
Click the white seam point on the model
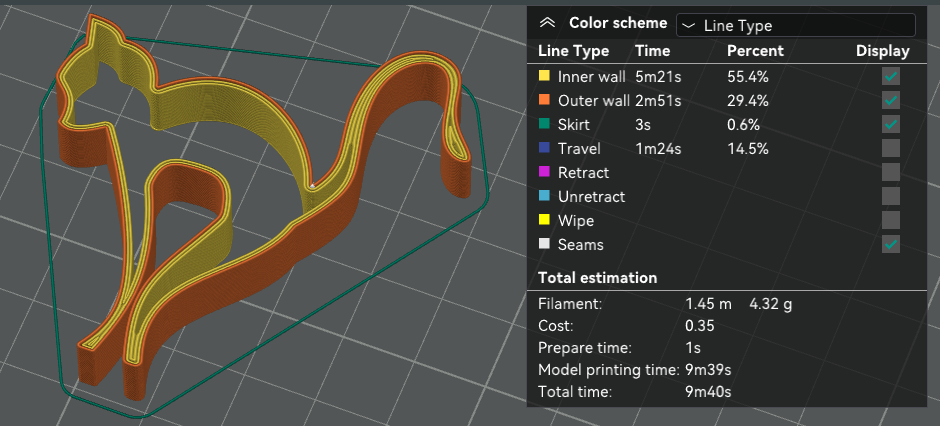[x=312, y=186]
